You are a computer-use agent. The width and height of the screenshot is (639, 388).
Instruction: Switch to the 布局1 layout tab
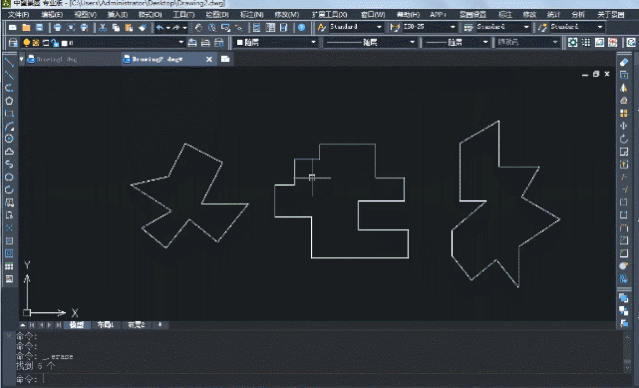point(105,324)
